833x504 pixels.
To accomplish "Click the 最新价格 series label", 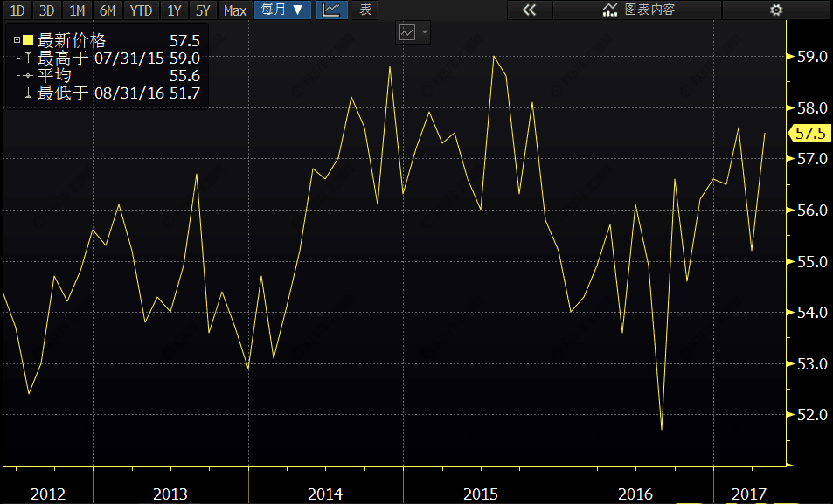I will tap(72, 40).
